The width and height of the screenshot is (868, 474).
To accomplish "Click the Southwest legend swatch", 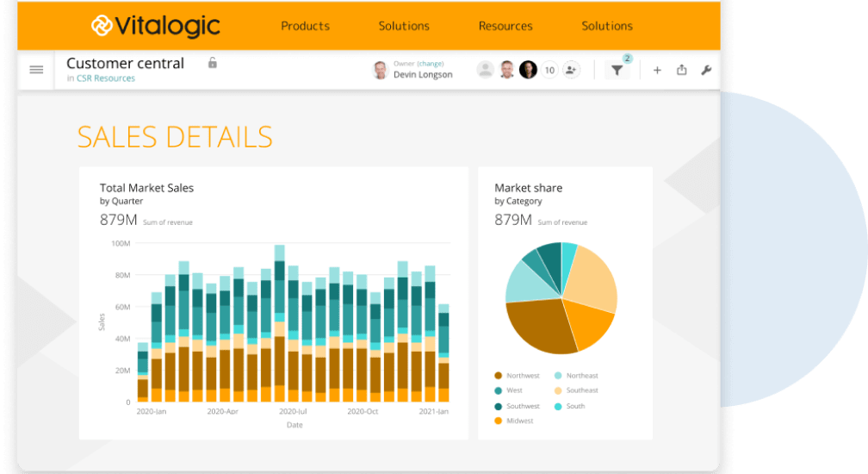I will [x=499, y=406].
